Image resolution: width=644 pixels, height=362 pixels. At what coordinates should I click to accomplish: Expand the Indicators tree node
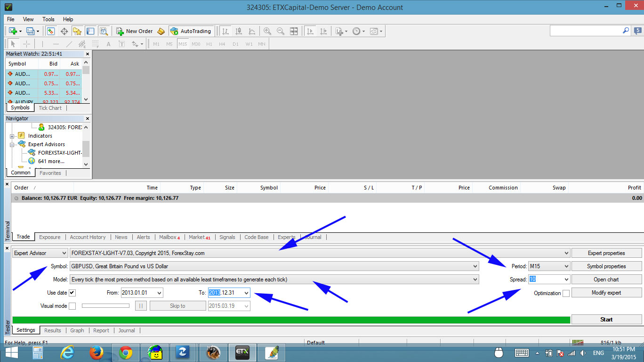pos(12,136)
